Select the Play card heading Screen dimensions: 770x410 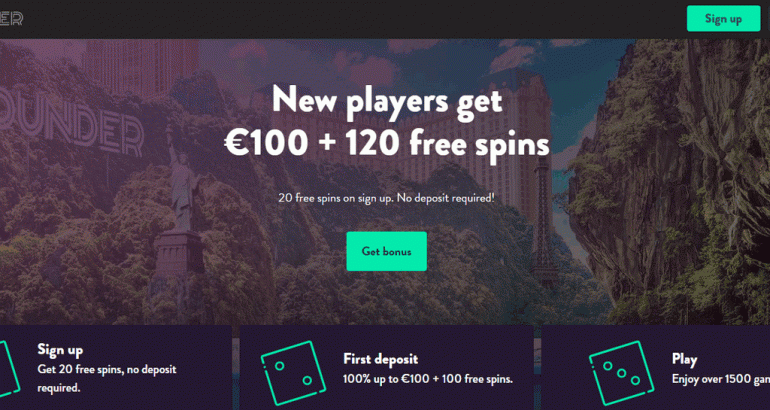coord(685,359)
